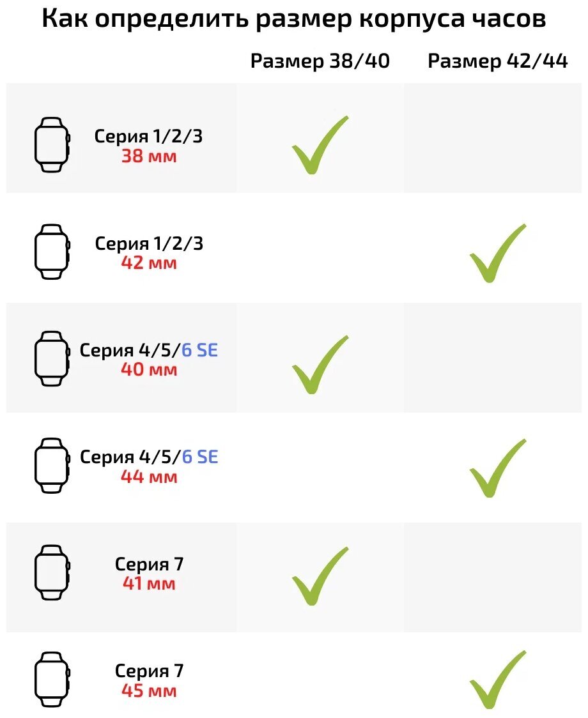This screenshot has width=588, height=718.
Task: Click the blue 6 SE text above 40 мм
Action: click(200, 350)
